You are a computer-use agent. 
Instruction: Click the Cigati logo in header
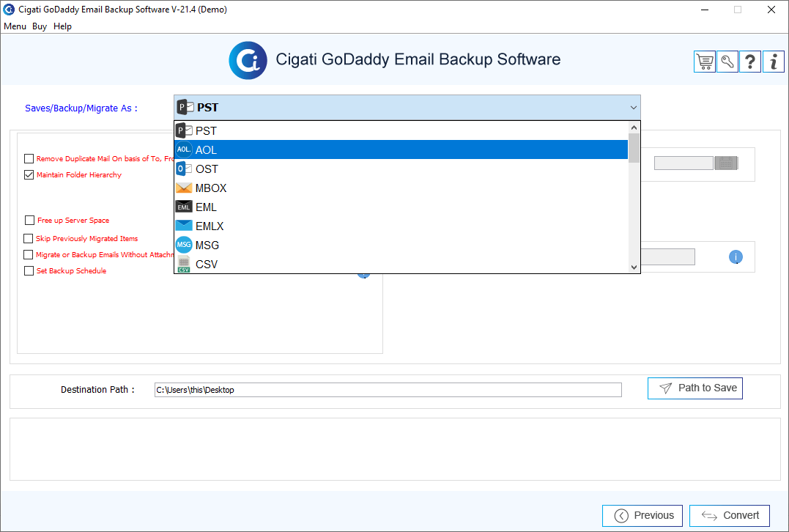[248, 60]
